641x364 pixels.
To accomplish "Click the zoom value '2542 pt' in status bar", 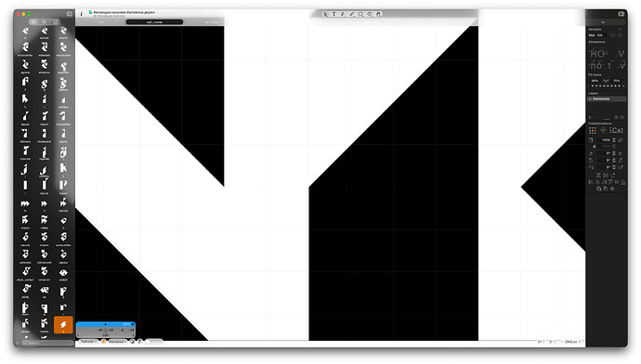I will [x=570, y=342].
